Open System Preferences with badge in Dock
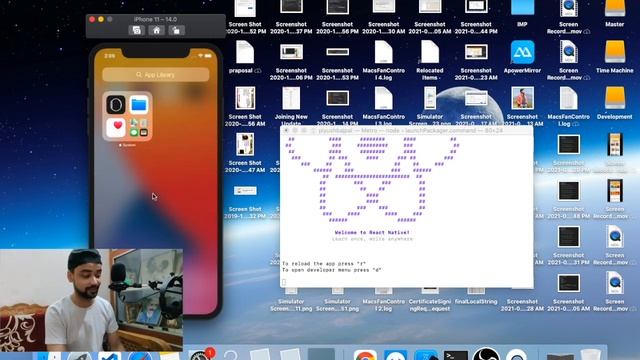 [x=200, y=356]
